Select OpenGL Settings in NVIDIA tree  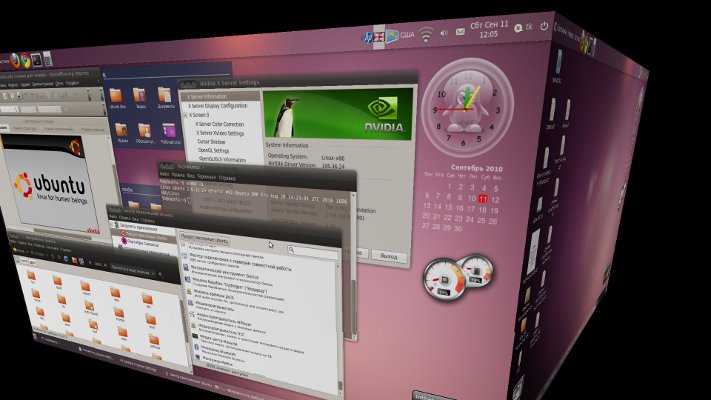tap(214, 150)
